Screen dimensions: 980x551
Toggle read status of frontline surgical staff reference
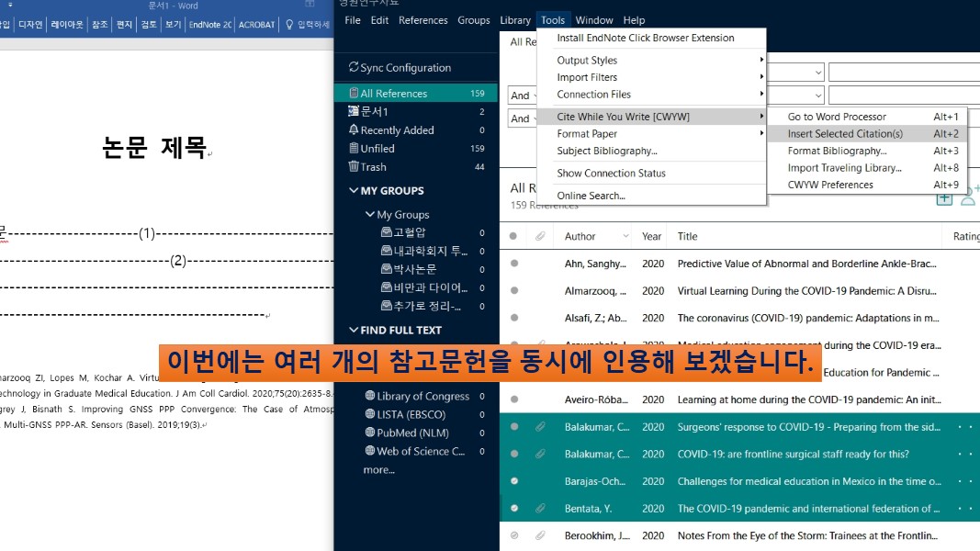pos(514,455)
